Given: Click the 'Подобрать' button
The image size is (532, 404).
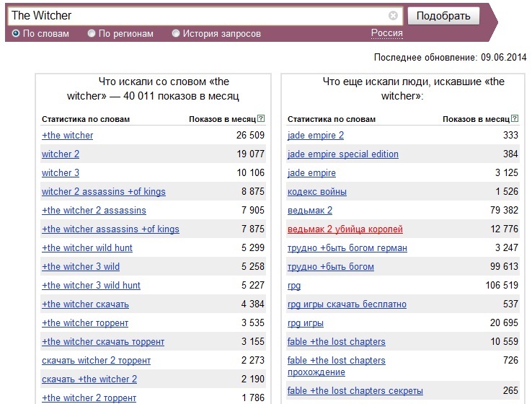Looking at the screenshot, I should click(x=443, y=16).
